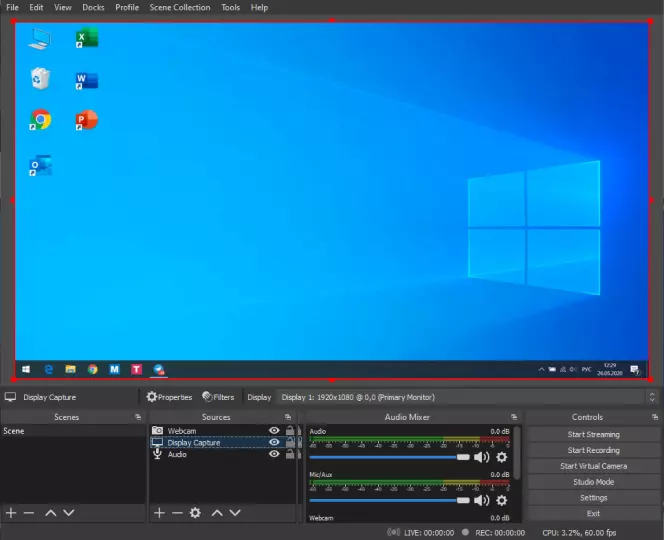Add a new source with plus icon
The height and width of the screenshot is (540, 664).
(x=159, y=513)
